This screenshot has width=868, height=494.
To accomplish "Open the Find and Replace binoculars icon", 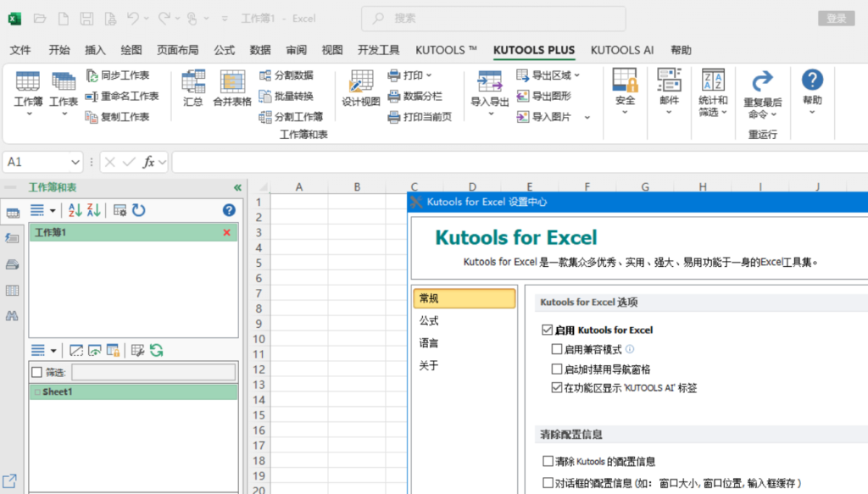I will [12, 316].
